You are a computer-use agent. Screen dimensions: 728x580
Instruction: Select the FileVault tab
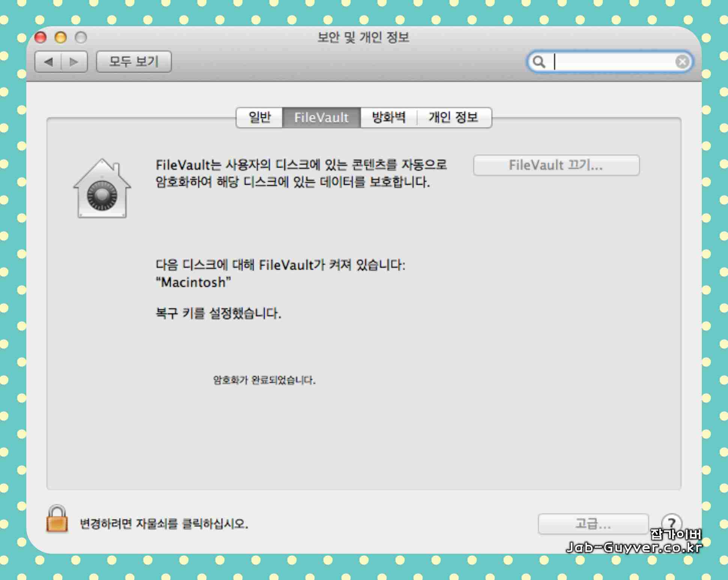(x=321, y=117)
